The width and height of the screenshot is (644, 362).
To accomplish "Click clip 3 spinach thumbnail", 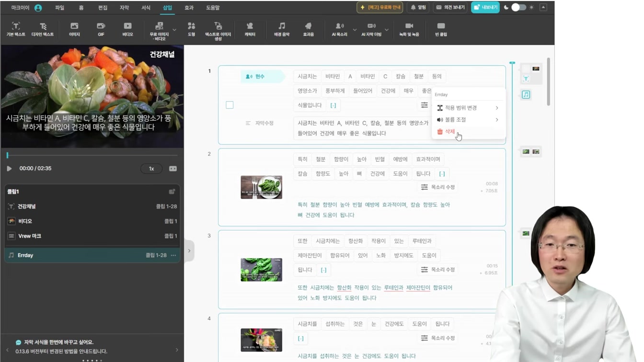I will [x=261, y=270].
